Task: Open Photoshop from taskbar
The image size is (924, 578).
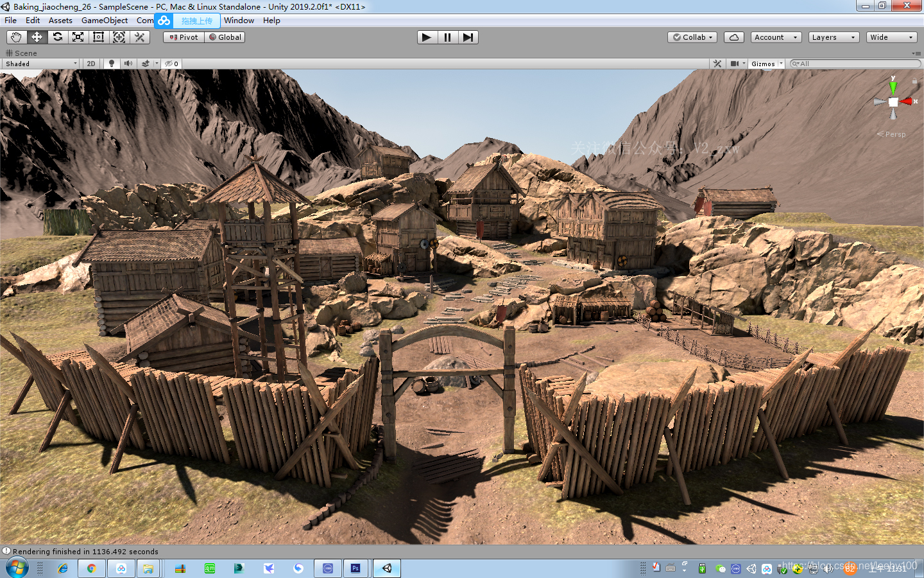Action: pos(355,568)
